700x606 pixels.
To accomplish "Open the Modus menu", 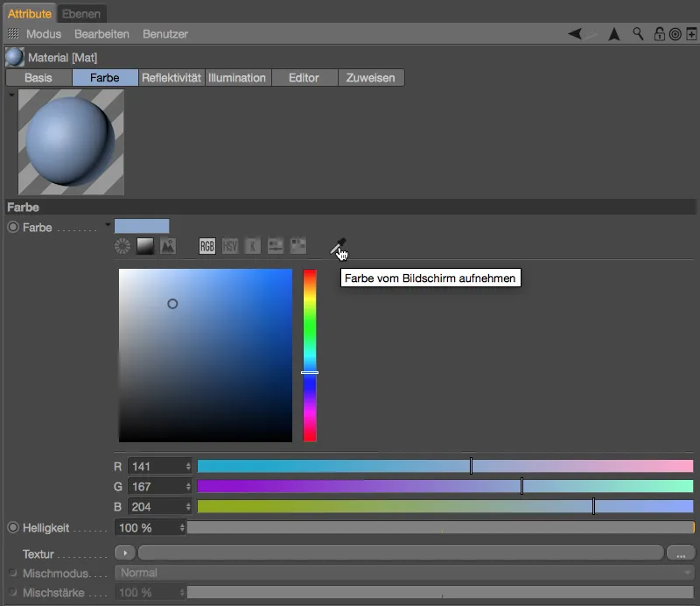I will 44,34.
